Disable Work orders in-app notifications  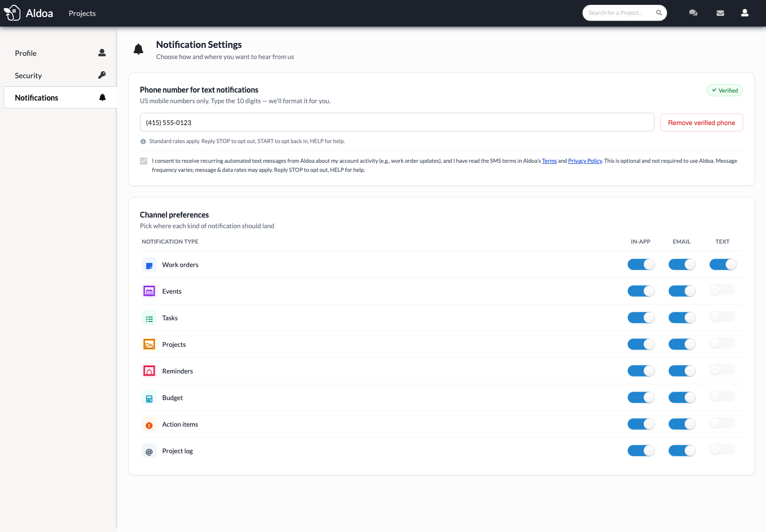[641, 264]
